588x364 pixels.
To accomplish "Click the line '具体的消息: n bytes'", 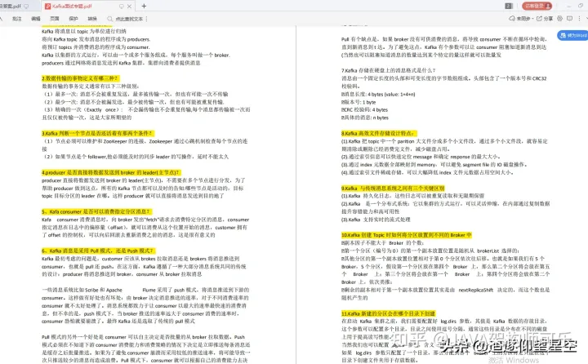I will (365, 118).
